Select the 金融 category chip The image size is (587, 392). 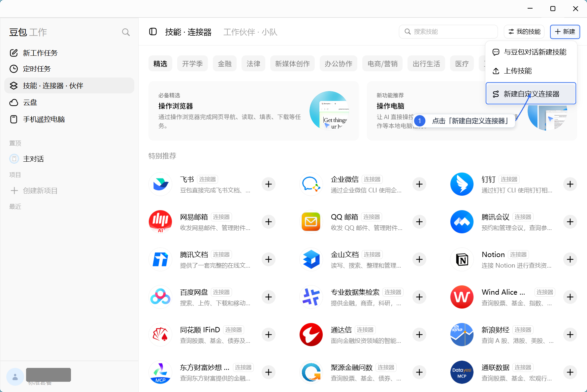(225, 63)
